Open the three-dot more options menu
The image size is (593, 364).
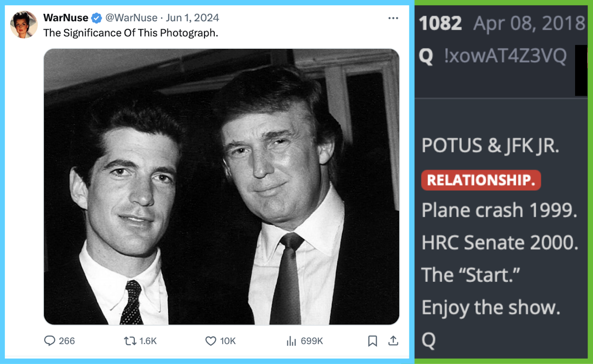pyautogui.click(x=393, y=18)
